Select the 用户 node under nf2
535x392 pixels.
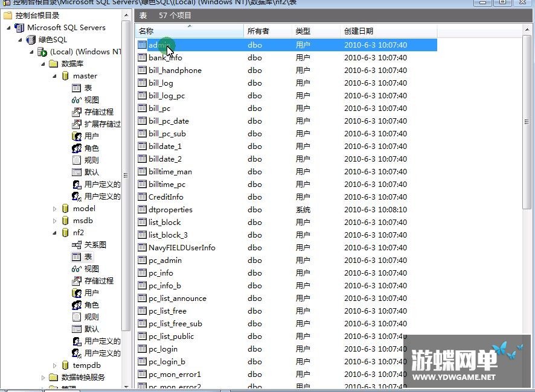pos(91,293)
